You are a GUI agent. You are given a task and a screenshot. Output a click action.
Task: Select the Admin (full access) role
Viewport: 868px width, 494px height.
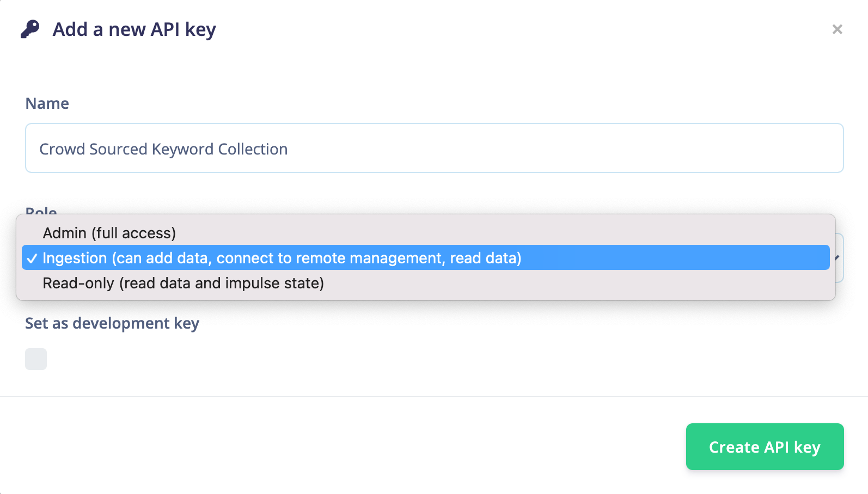[x=109, y=233]
